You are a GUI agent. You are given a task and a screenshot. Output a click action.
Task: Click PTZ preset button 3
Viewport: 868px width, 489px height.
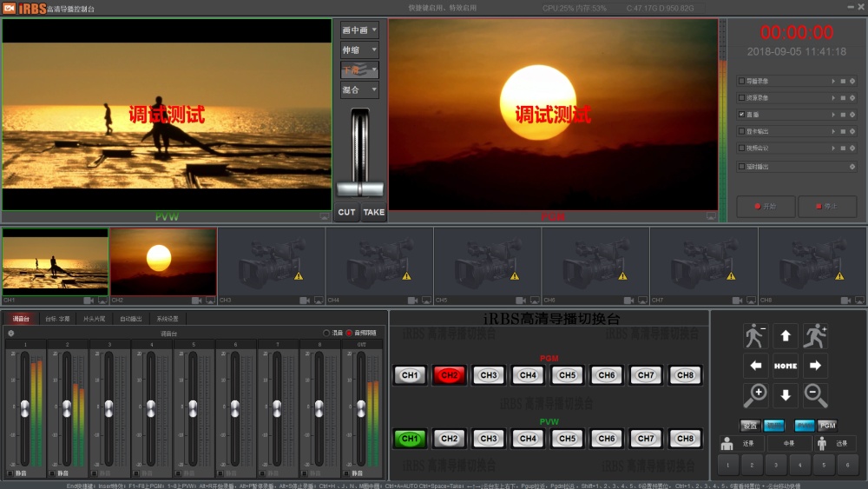click(775, 466)
